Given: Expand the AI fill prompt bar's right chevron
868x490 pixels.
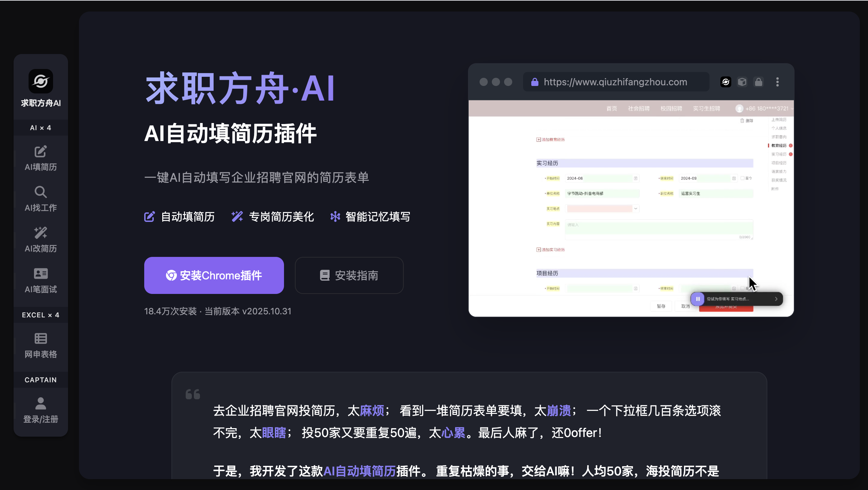Looking at the screenshot, I should click(776, 299).
